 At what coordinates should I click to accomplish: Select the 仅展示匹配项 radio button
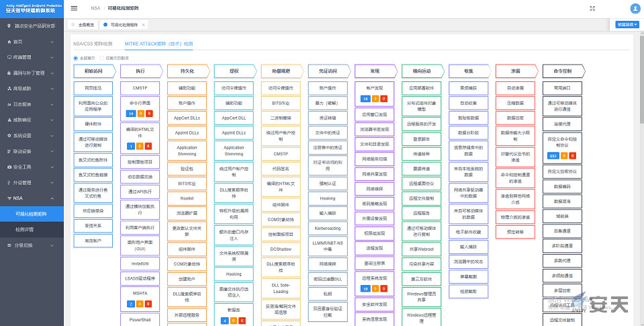click(x=102, y=58)
